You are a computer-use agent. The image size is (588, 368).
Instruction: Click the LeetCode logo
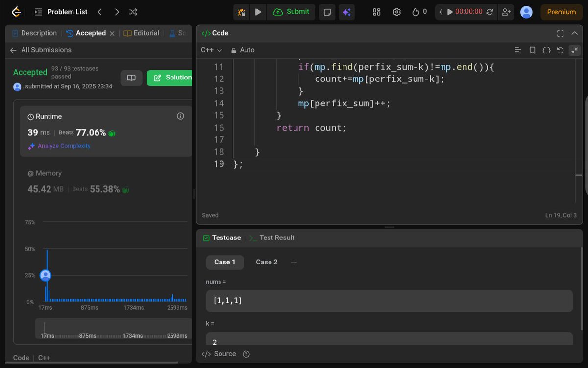pos(16,12)
